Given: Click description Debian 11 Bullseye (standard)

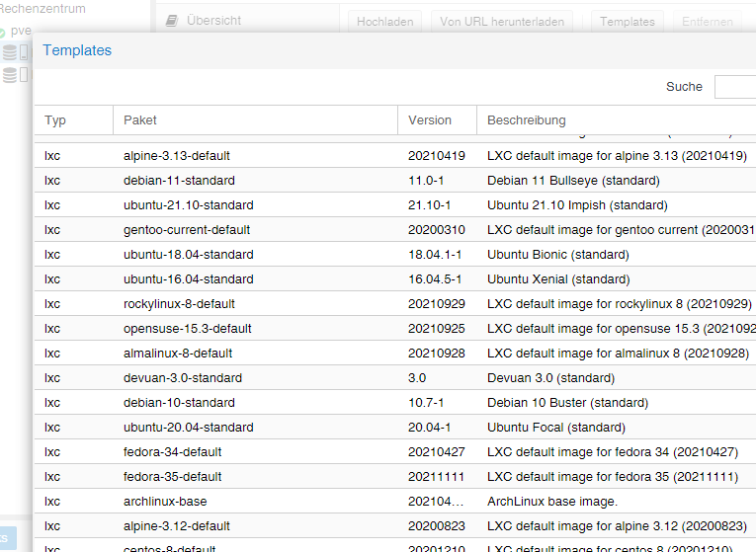Looking at the screenshot, I should pos(573,181).
